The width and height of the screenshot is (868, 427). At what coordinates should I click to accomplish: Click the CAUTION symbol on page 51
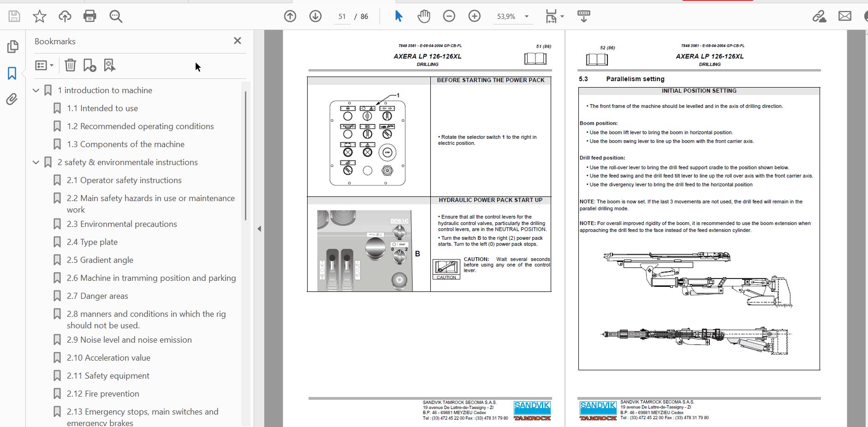(x=446, y=269)
